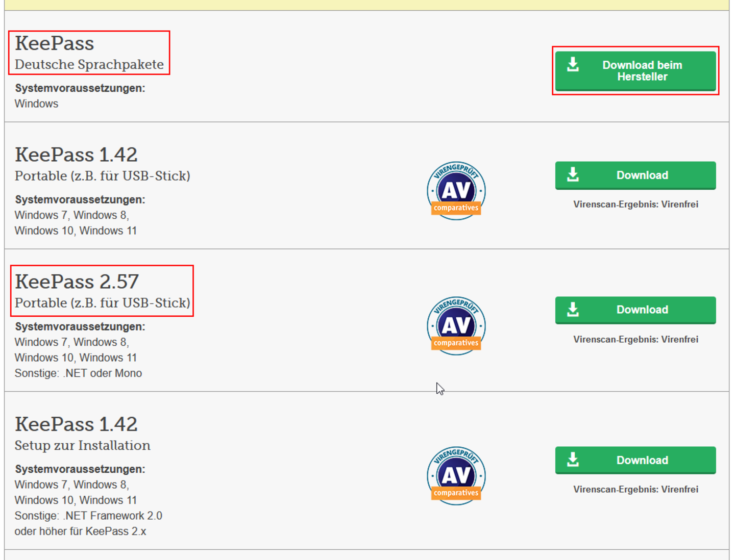Download KeePass 2.57 Portable version
Image resolution: width=735 pixels, height=560 pixels.
(x=635, y=310)
